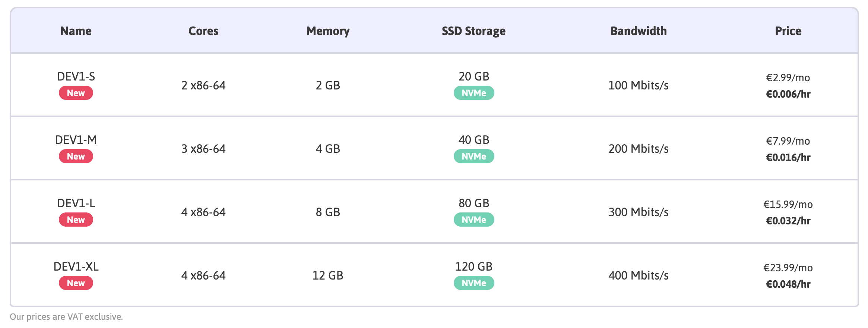Click the €7.99/mo price for DEV1-M
This screenshot has height=328, width=868.
pyautogui.click(x=788, y=141)
